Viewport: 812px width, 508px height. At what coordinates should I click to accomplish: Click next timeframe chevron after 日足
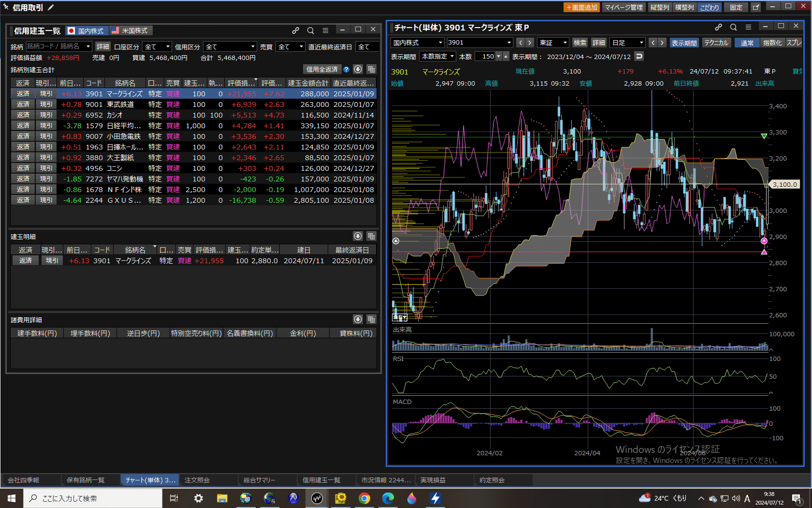[662, 43]
